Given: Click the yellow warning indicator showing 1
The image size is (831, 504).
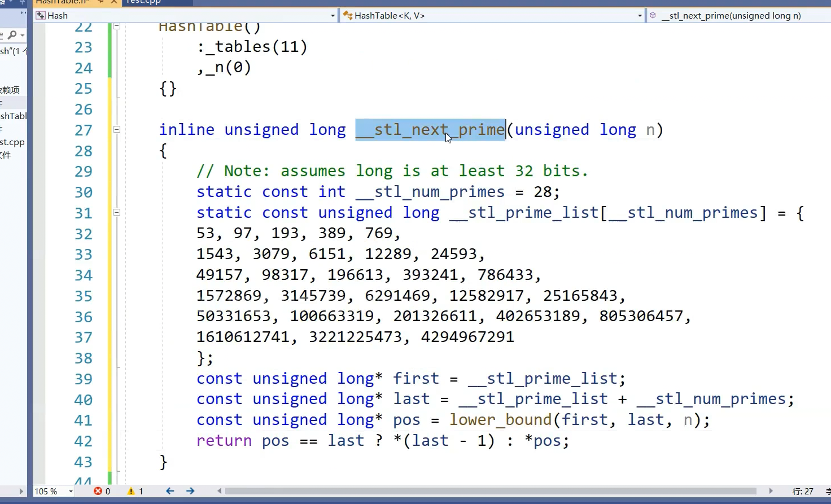Looking at the screenshot, I should (135, 491).
